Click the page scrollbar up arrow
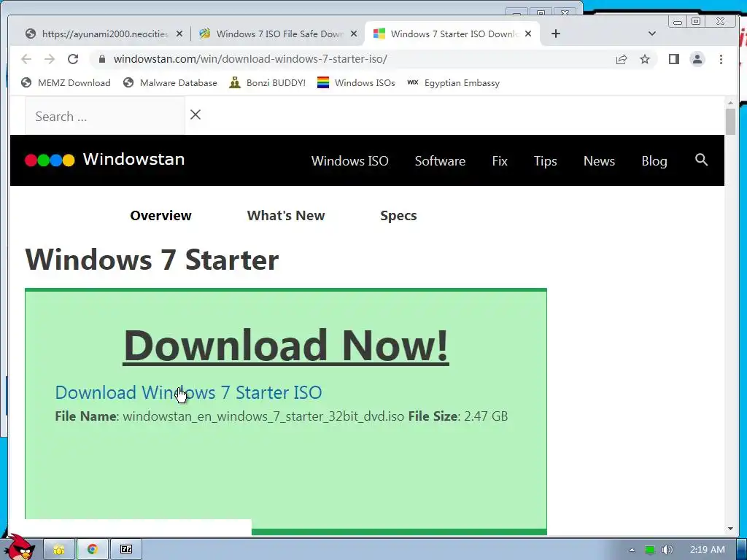Viewport: 747px width, 560px height. click(730, 102)
